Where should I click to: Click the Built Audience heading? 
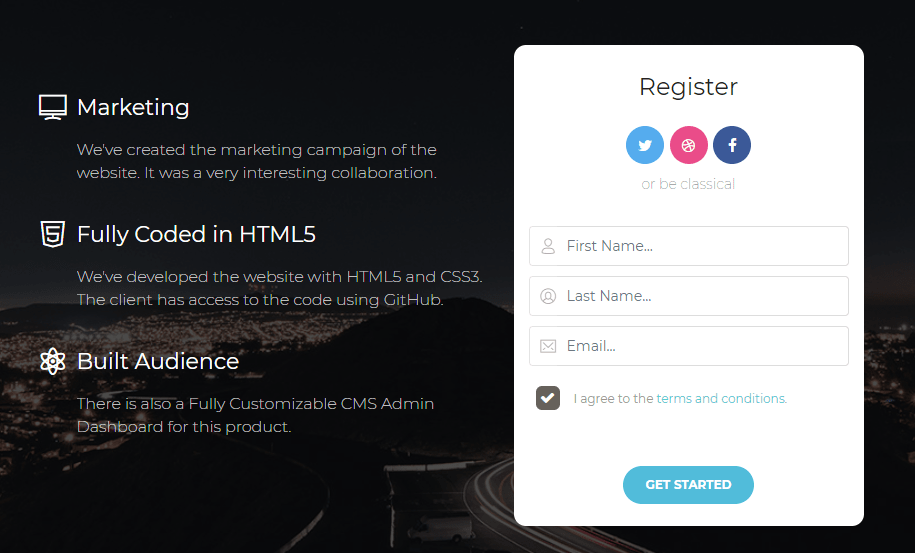[x=158, y=361]
